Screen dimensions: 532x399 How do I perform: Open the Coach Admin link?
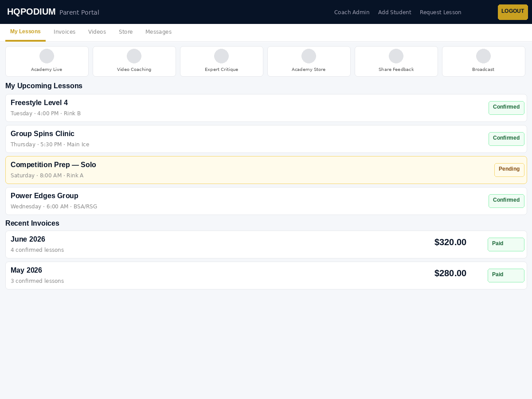pos(352,12)
